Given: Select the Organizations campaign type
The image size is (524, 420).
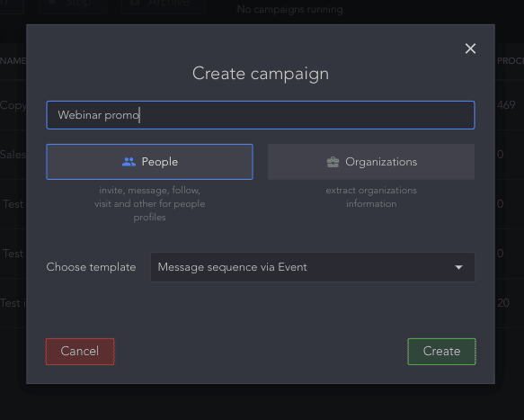Looking at the screenshot, I should click(371, 162).
